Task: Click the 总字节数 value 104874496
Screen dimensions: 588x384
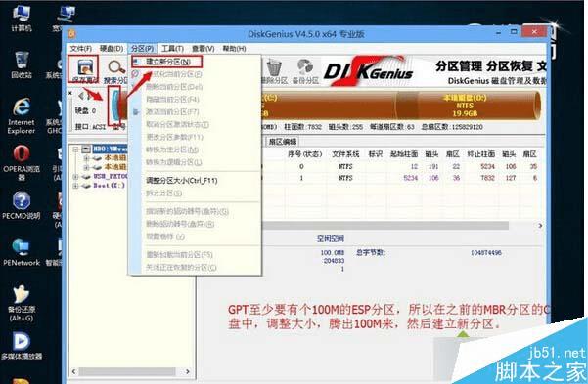Action: click(x=486, y=253)
